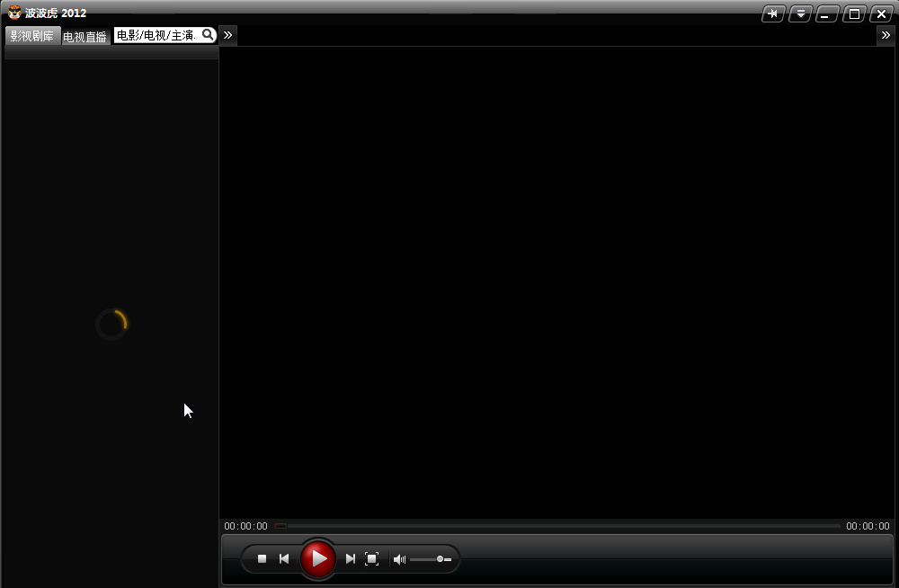Maximize the 波波虎 player window
The width and height of the screenshot is (899, 588).
(x=855, y=13)
